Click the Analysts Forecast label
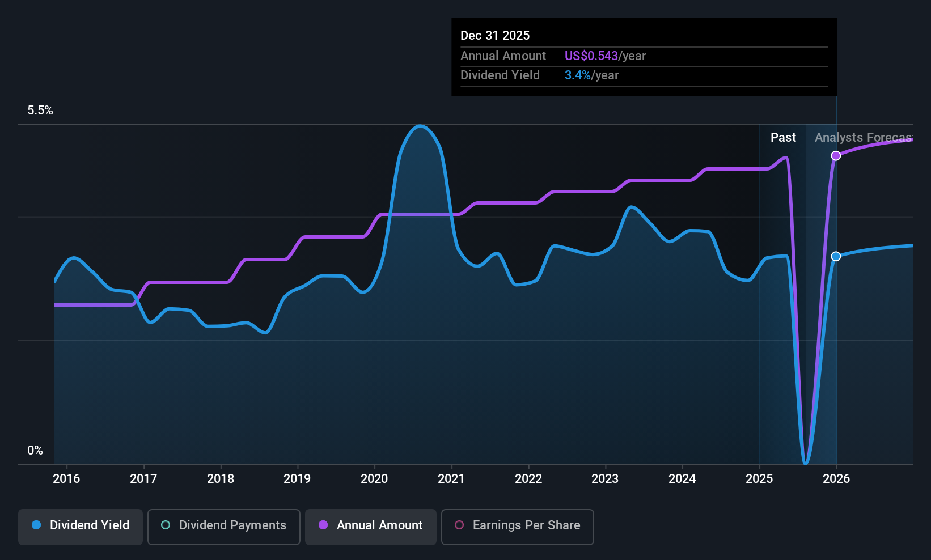The image size is (931, 560). [x=864, y=138]
